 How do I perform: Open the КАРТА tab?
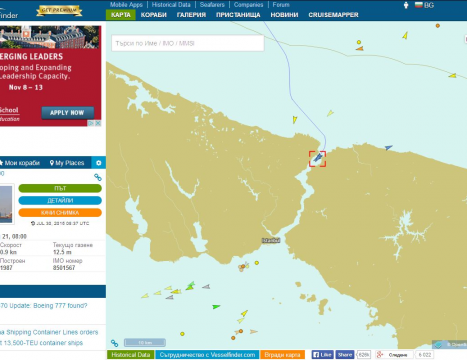[x=121, y=15]
